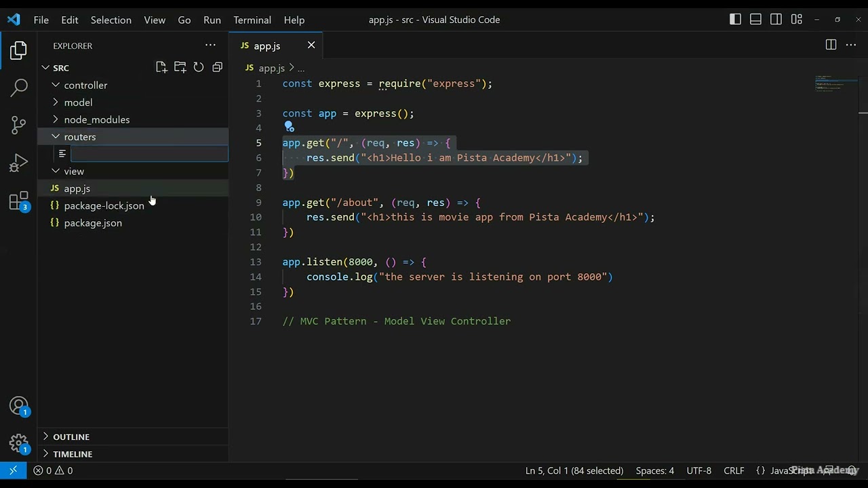Open Explorer views and more actions menu
The image size is (868, 488).
pos(210,45)
